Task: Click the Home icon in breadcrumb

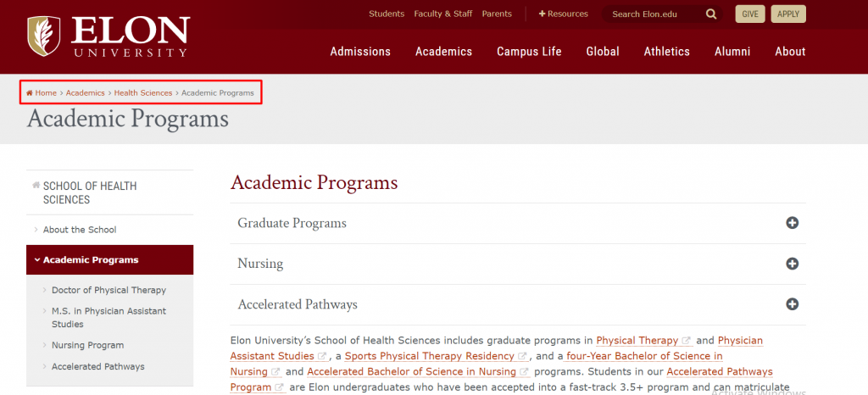Action: 31,93
